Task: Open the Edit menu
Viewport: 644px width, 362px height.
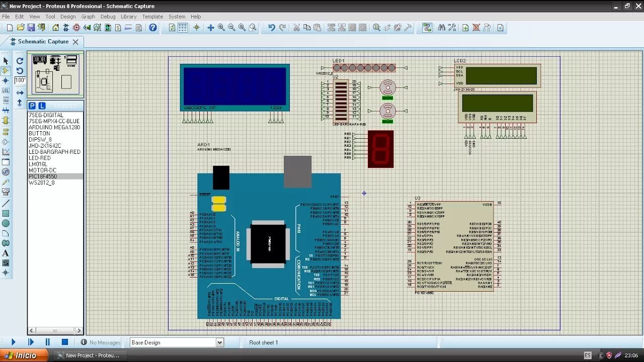Action: 19,17
